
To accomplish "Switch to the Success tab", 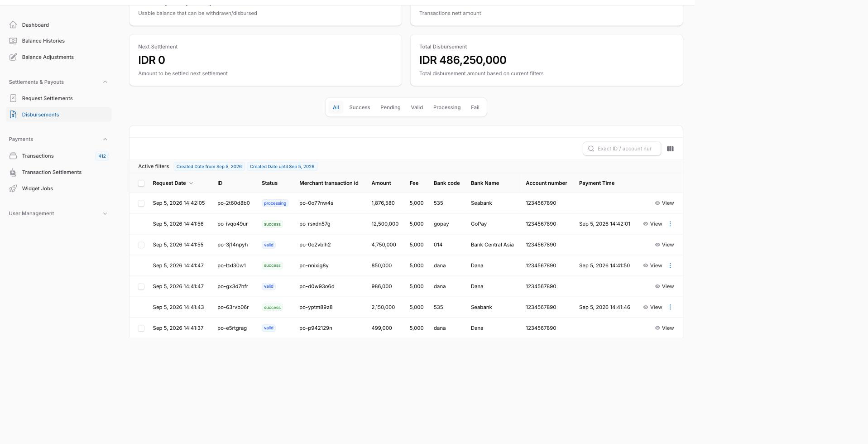I will tap(360, 107).
